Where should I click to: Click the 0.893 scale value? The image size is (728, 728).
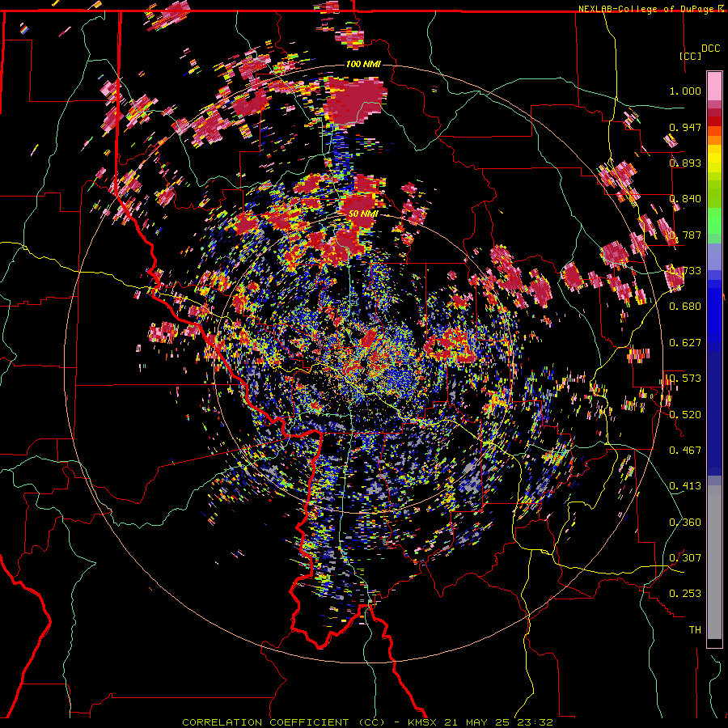[685, 163]
